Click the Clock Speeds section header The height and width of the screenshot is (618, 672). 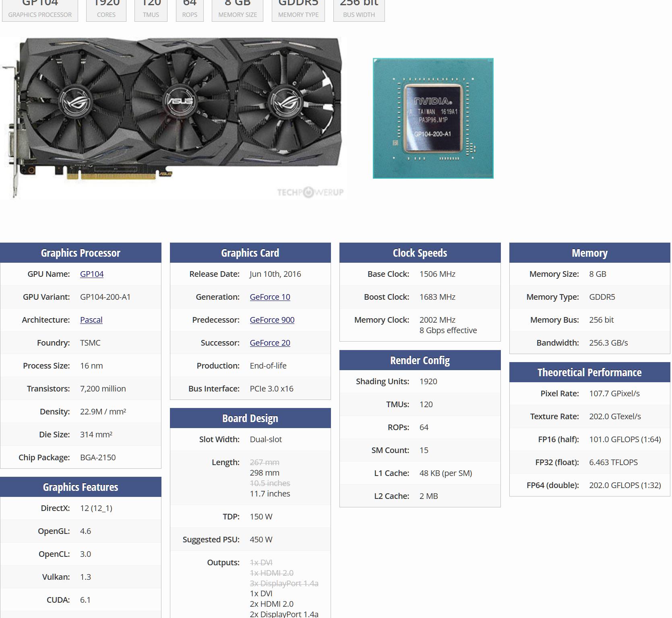coord(420,253)
